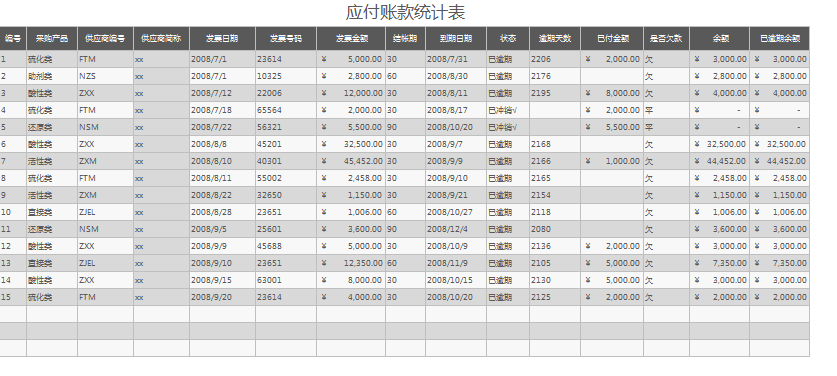Click due date cell 2008/10/27
The image size is (837, 376).
pos(456,213)
